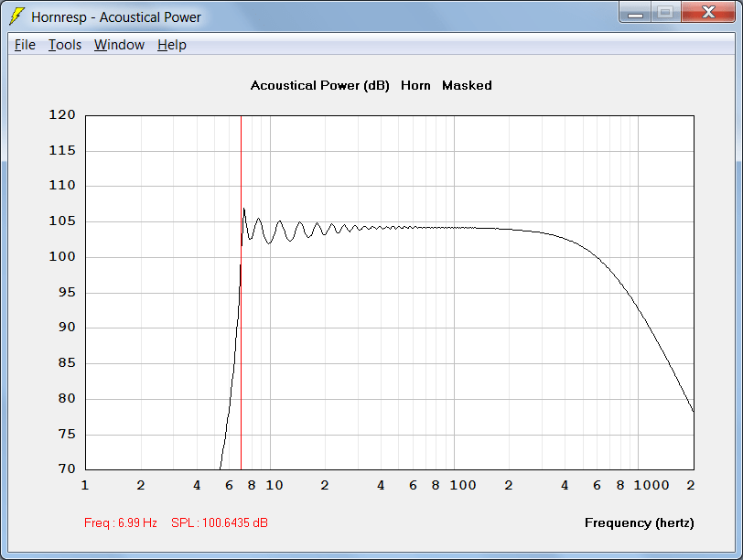Close the Acoustical Power window
The height and width of the screenshot is (560, 743).
[708, 13]
